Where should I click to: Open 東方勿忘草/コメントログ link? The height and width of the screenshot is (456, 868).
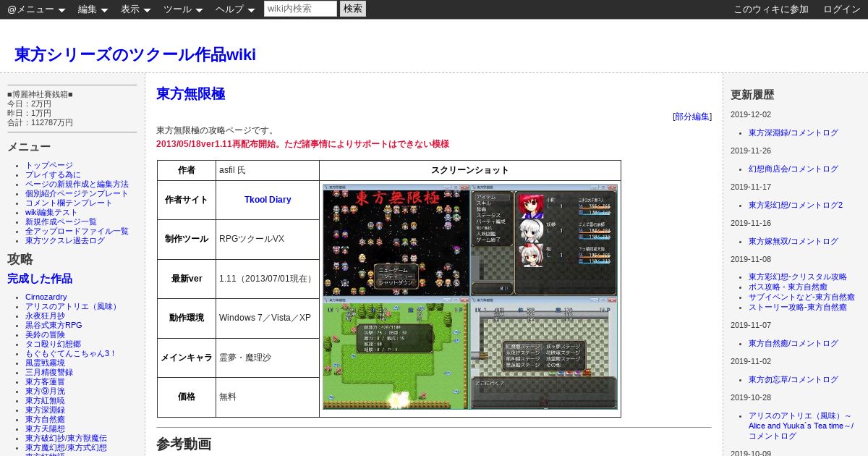[x=793, y=380]
